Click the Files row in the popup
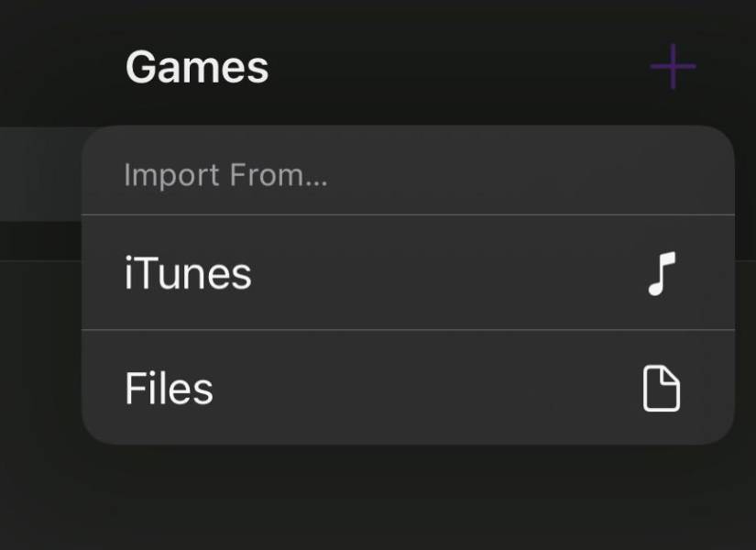Viewport: 756px width, 550px height. click(x=407, y=388)
